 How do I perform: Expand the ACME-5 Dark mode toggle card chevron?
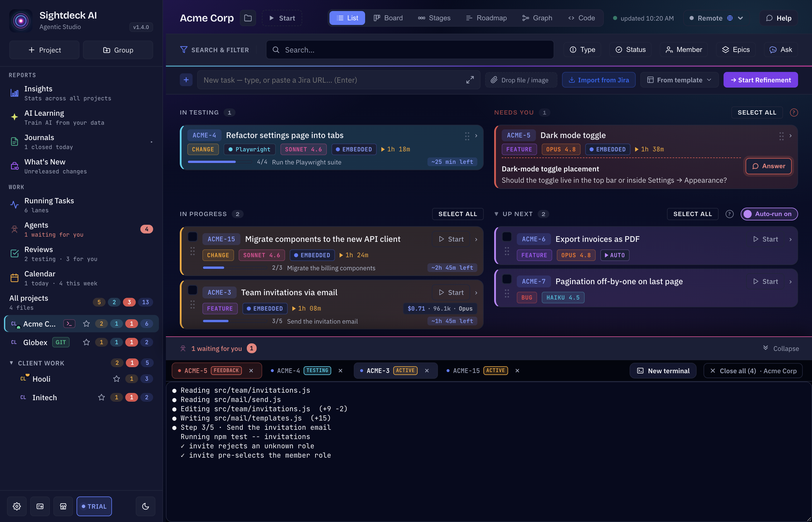pyautogui.click(x=790, y=136)
